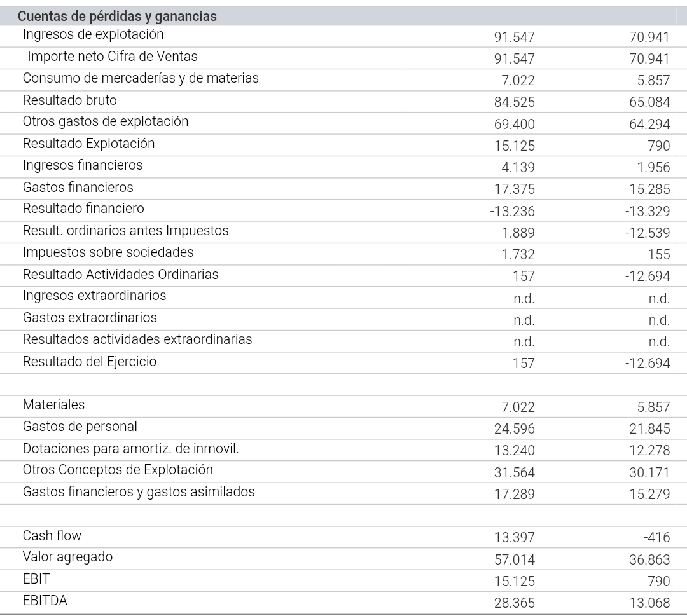This screenshot has width=687, height=616.
Task: Select the Importe neto Cifra de Ventas row
Action: (x=343, y=58)
